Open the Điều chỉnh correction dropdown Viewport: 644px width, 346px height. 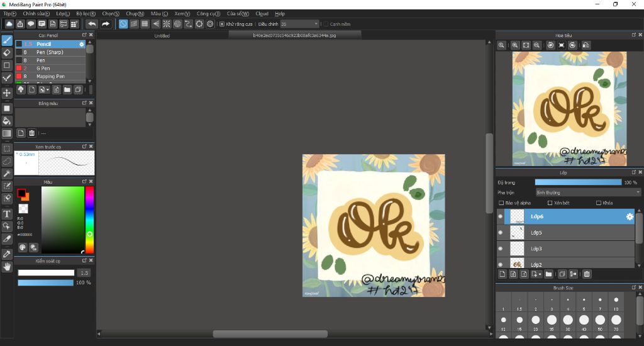299,25
